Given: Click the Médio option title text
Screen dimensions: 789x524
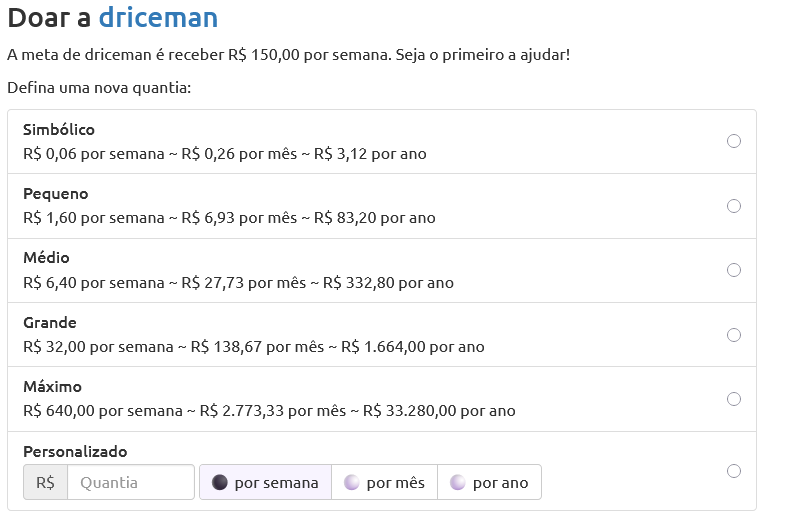Looking at the screenshot, I should [x=47, y=258].
